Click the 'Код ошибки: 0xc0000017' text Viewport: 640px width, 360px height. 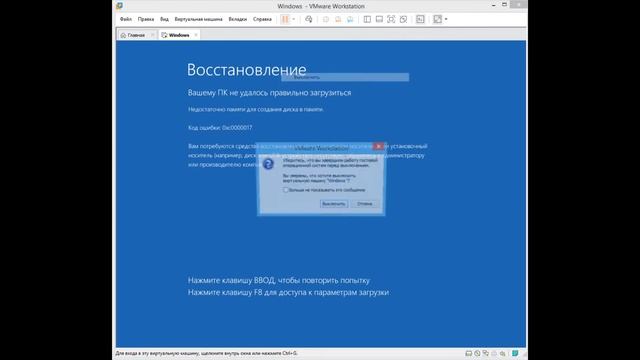[x=220, y=128]
